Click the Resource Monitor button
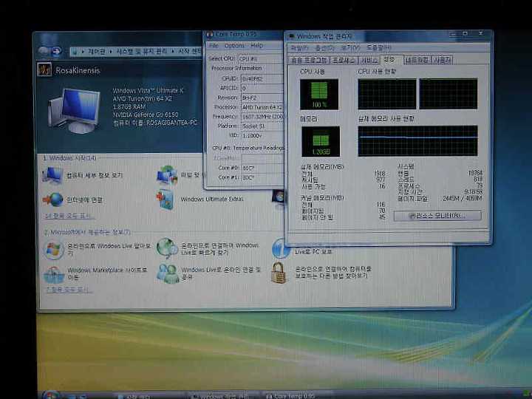The width and height of the screenshot is (532, 399). (437, 216)
